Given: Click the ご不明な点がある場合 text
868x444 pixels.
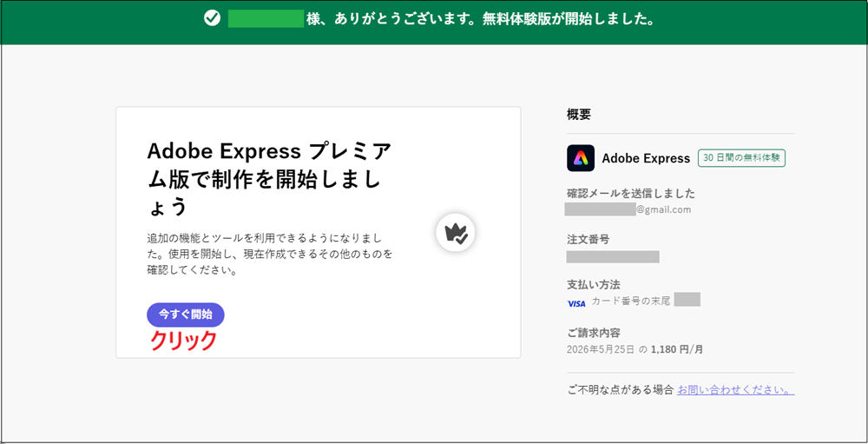Looking at the screenshot, I should point(620,389).
